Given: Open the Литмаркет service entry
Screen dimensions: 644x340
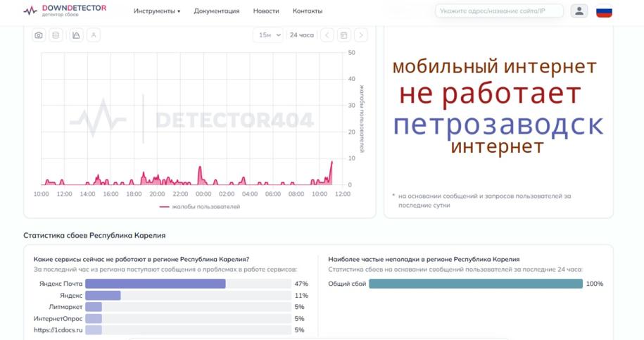Looking at the screenshot, I should pos(65,307).
